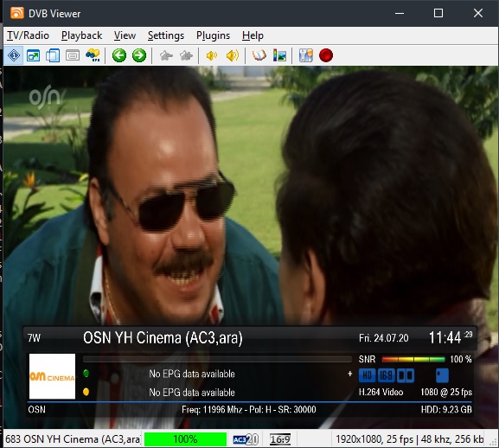
Task: Decrease volume speaker icon
Action: (212, 56)
